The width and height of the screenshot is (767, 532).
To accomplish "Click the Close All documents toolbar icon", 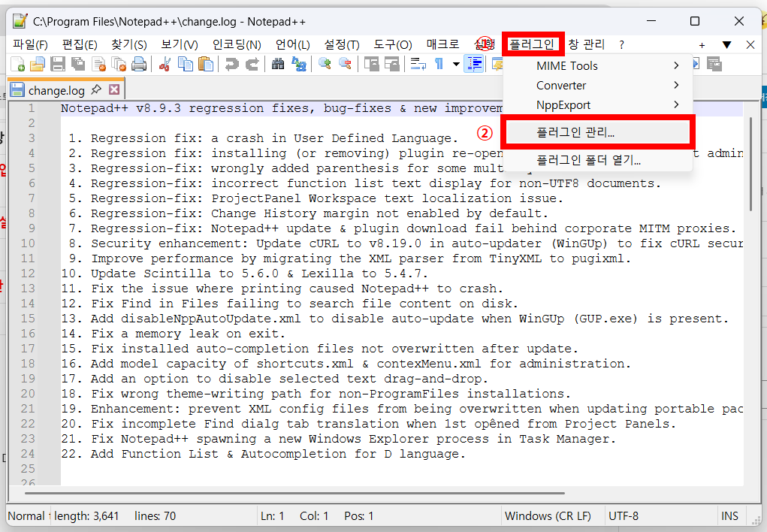I will pyautogui.click(x=119, y=64).
